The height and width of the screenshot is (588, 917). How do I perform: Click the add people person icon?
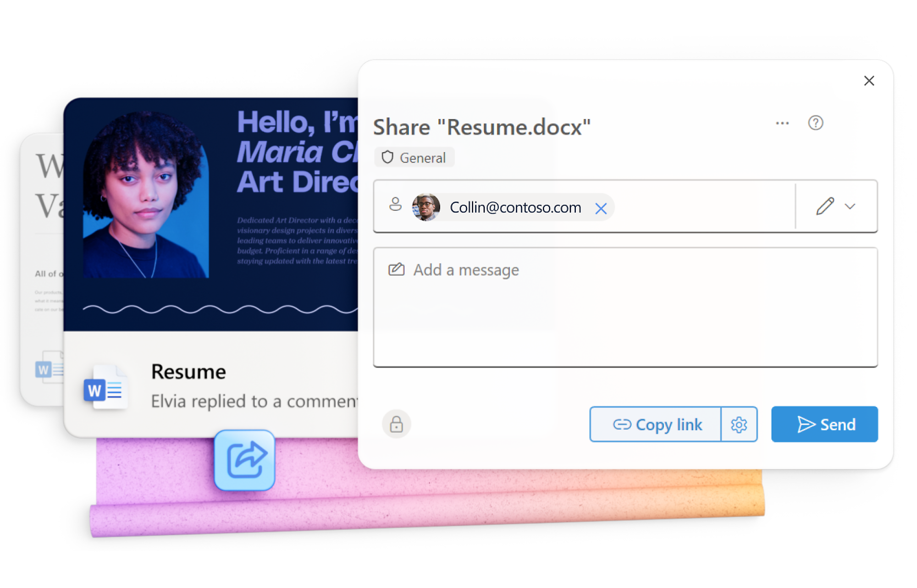tap(395, 204)
